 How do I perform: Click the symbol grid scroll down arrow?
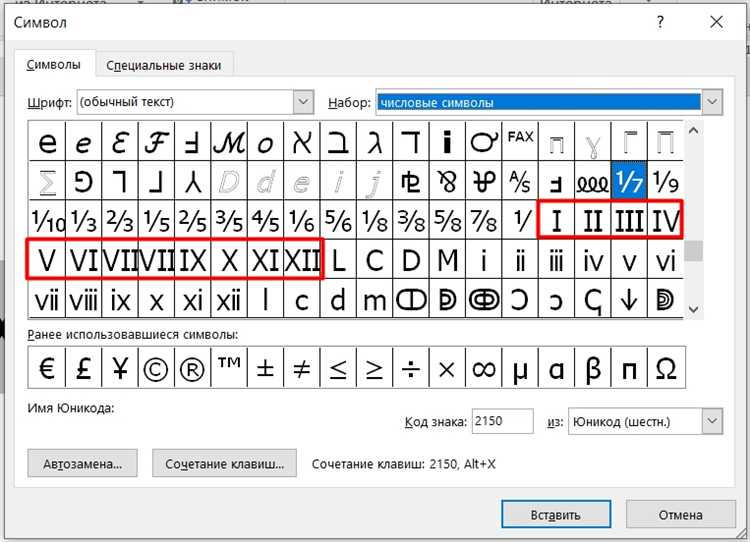[693, 310]
